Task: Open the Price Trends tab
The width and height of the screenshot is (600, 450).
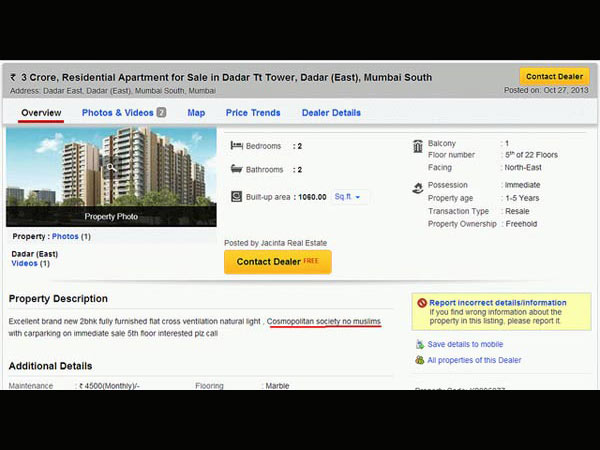Action: 253,113
